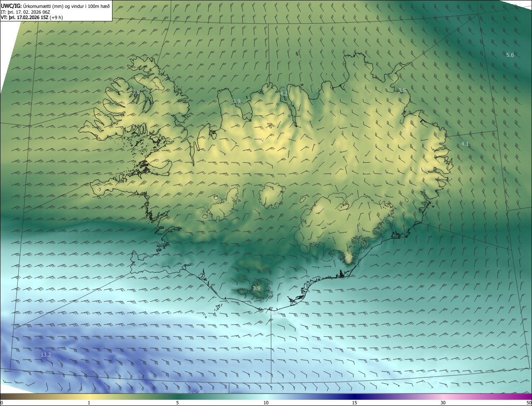This screenshot has height=406, width=532.
Task: Click the colorbar tick label 50
Action: pos(529,403)
